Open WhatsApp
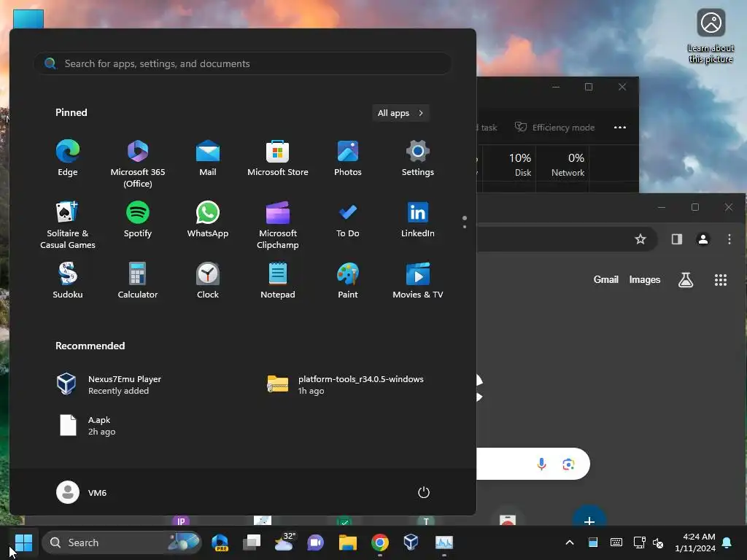The image size is (747, 560). coord(208,219)
